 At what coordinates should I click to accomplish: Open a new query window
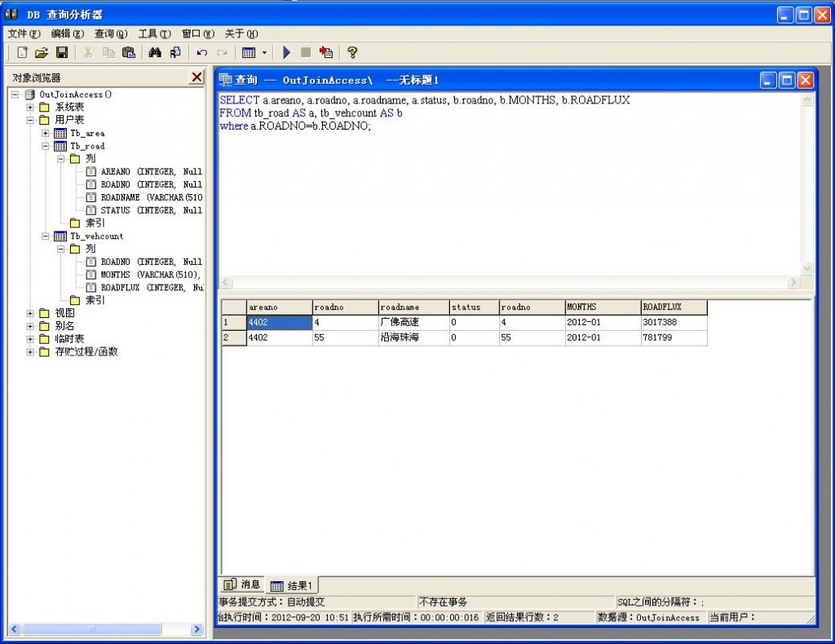22,52
